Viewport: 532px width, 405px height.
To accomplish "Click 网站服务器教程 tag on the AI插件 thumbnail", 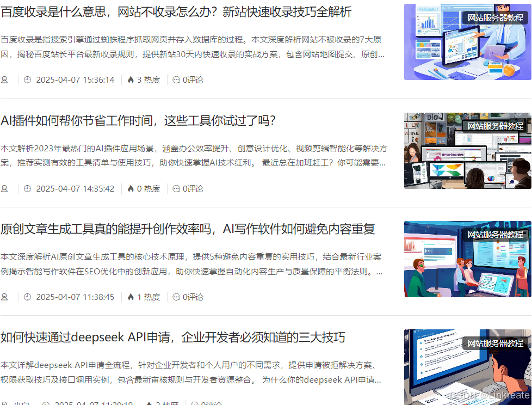I will tap(496, 126).
